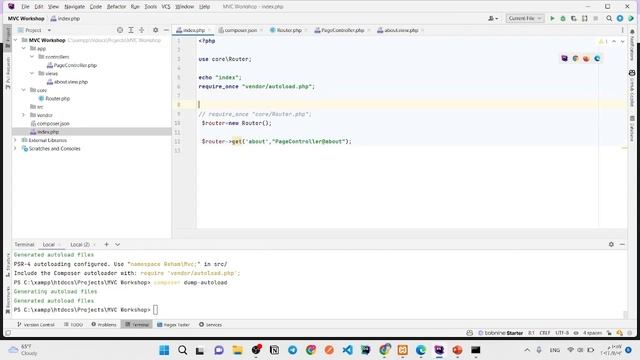Screen dimensions: 640x360
Task: Open file in Edge browser icon in the editor
Action: point(597,58)
